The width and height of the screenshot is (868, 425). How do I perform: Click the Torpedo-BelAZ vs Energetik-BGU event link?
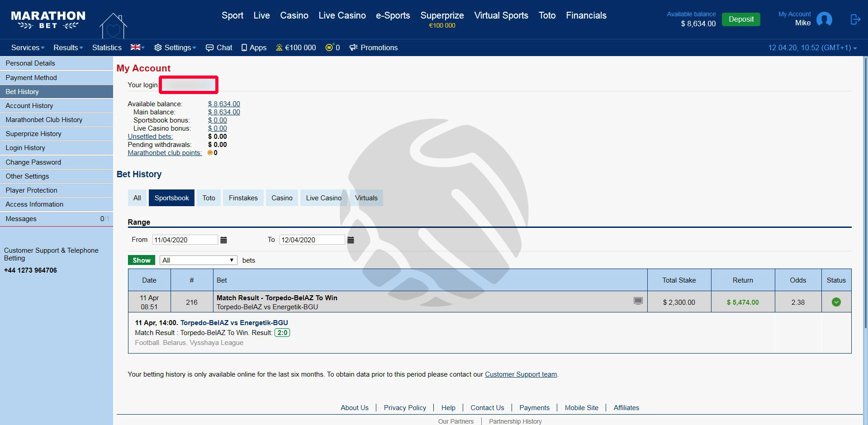pyautogui.click(x=234, y=323)
